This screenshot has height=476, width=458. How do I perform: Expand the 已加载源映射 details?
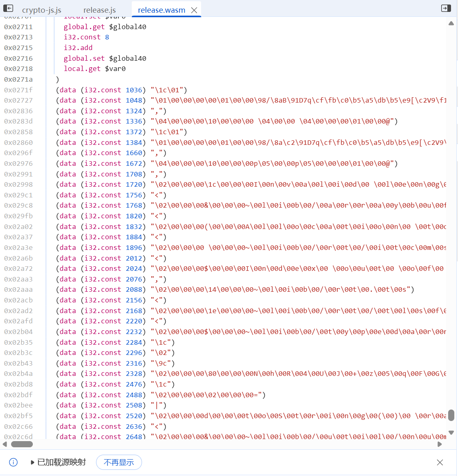pos(32,462)
